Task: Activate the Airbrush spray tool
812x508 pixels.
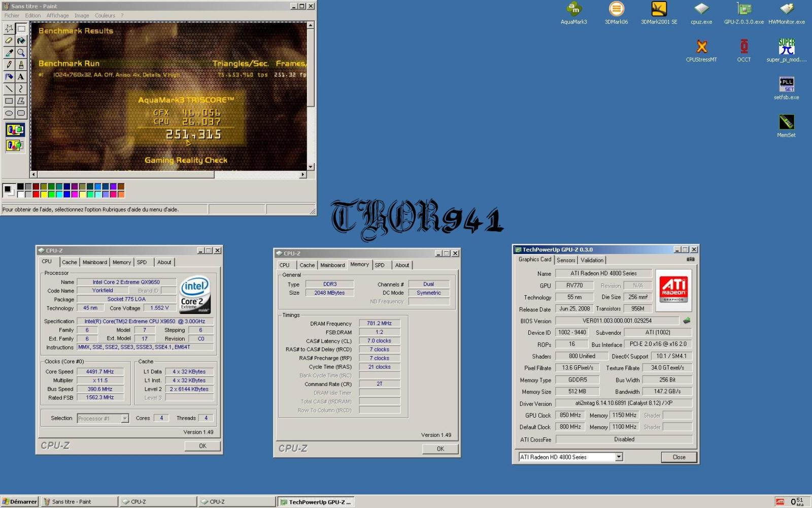Action: [x=9, y=77]
